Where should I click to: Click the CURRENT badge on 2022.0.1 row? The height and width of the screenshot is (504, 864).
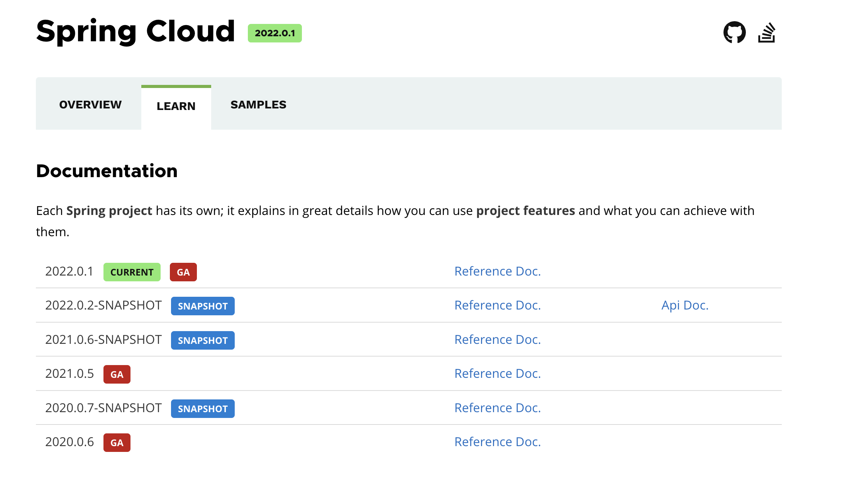[132, 272]
